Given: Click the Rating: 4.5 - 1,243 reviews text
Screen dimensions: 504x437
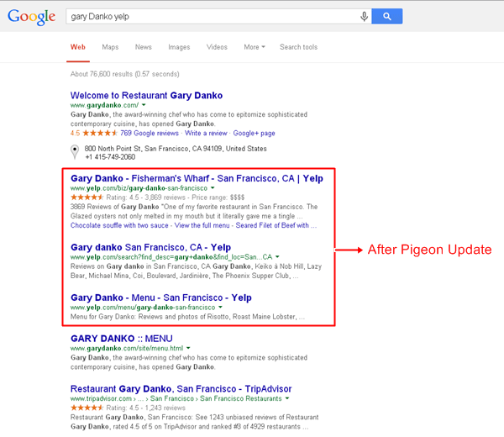Looking at the screenshot, I should (146, 408).
